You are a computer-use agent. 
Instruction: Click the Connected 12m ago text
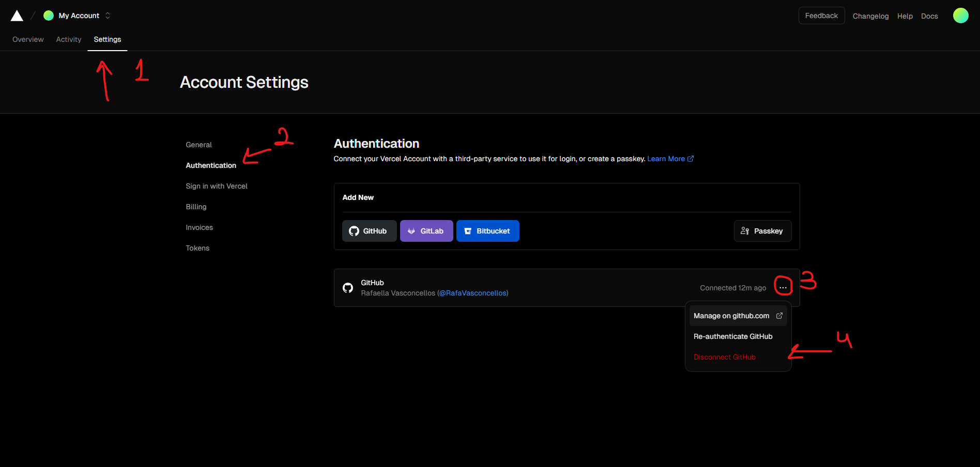click(x=733, y=288)
